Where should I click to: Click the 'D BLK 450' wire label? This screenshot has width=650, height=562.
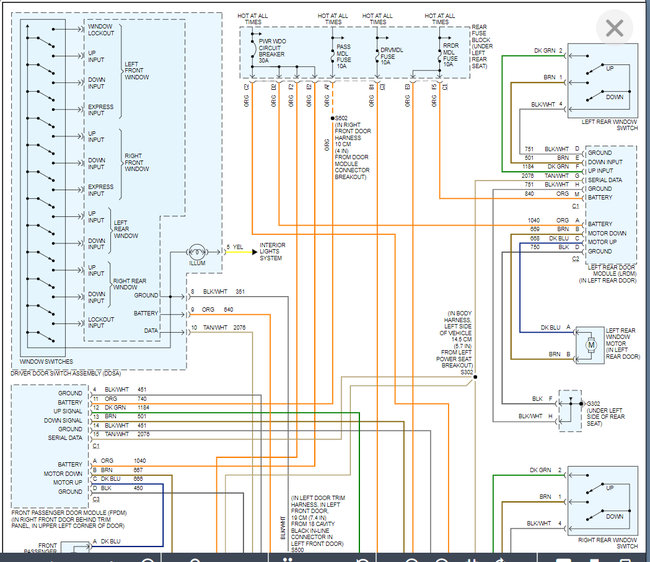point(118,488)
